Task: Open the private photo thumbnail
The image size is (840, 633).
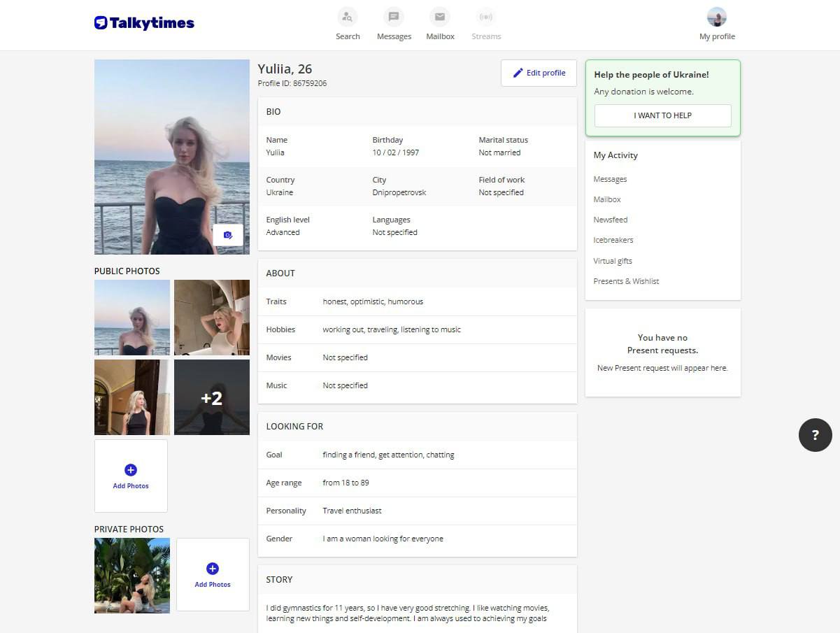Action: pos(132,576)
